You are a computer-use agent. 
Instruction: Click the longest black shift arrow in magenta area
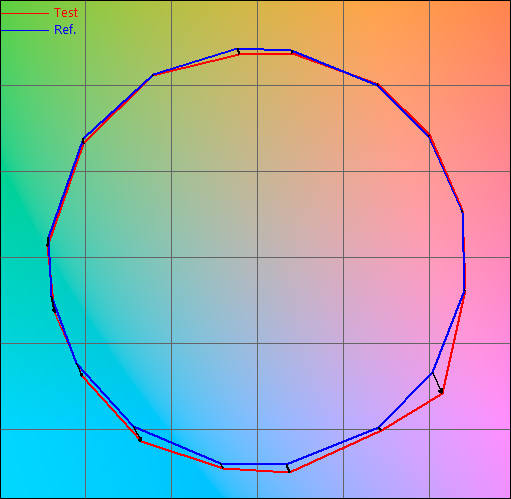(437, 383)
